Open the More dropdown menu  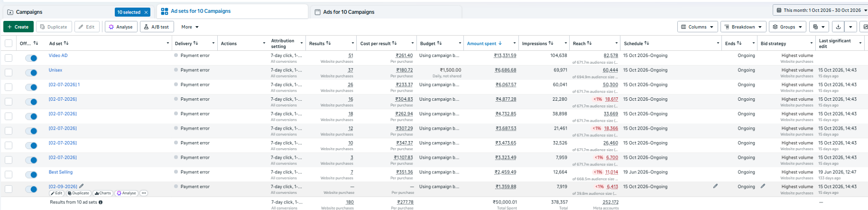(x=190, y=27)
